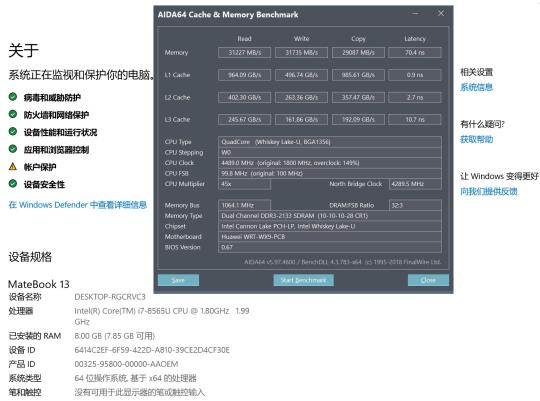Start the benchmark in AIDA64
The width and height of the screenshot is (540, 401).
[x=303, y=280]
